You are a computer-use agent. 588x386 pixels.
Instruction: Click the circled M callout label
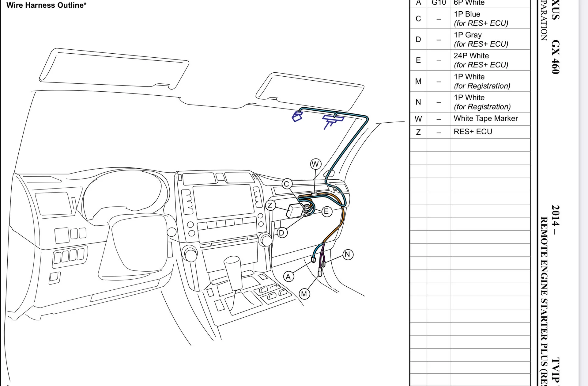click(x=304, y=294)
